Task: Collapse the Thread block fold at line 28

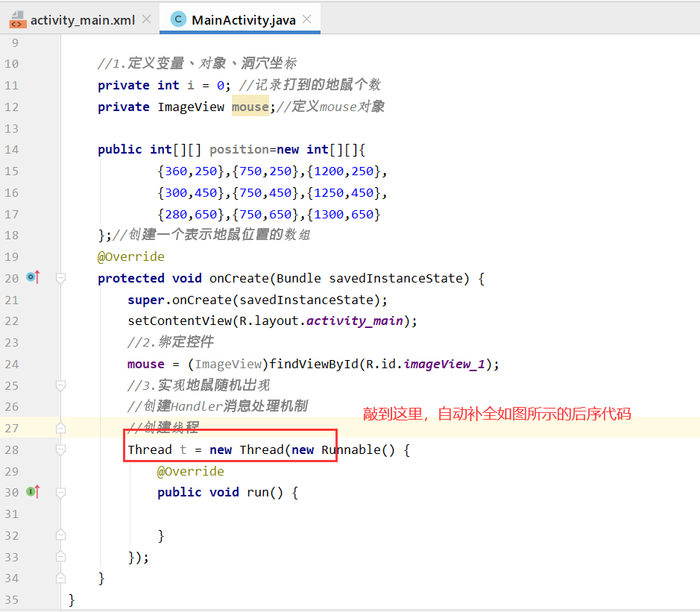Action: 60,449
